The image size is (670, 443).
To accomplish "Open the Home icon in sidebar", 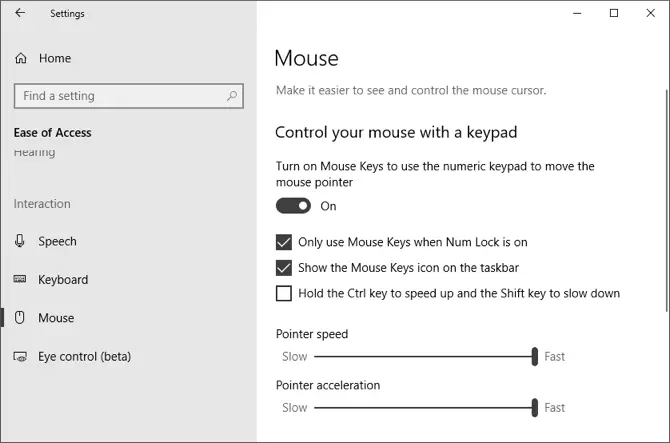I will [21, 58].
